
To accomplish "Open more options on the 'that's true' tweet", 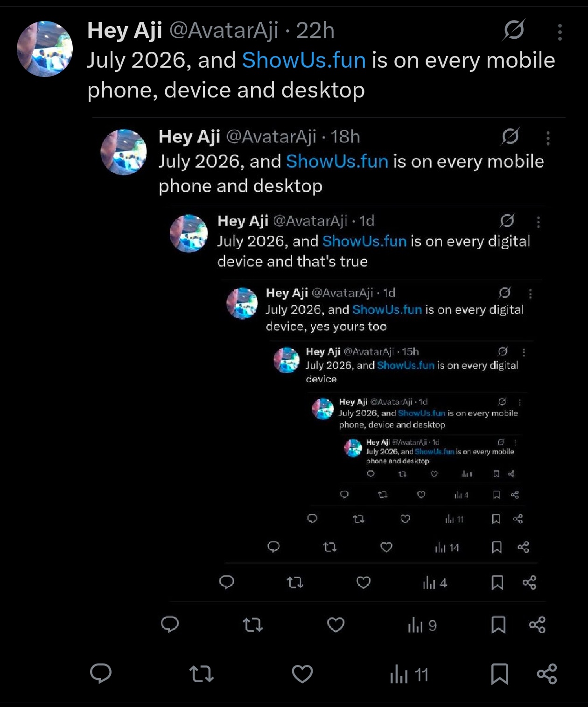I will 538,222.
